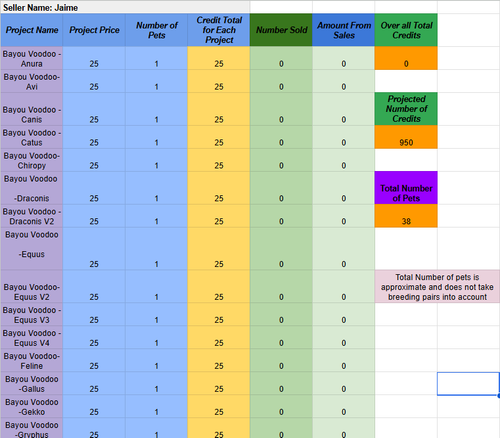Image resolution: width=500 pixels, height=438 pixels.
Task: Select the Over all Total Credits header
Action: [406, 30]
